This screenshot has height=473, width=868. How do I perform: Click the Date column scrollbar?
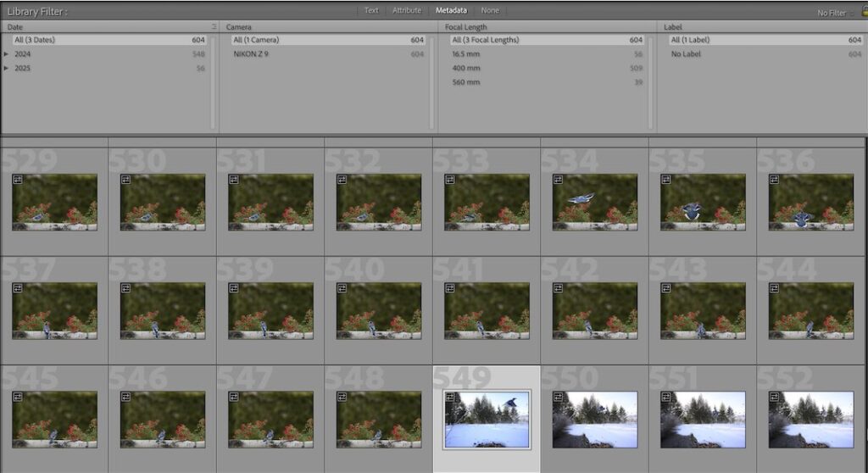point(213,82)
